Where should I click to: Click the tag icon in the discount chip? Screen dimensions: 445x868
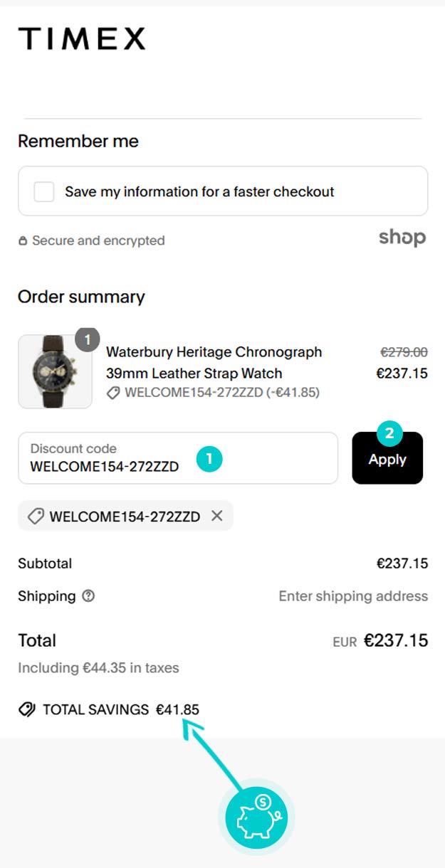[36, 517]
